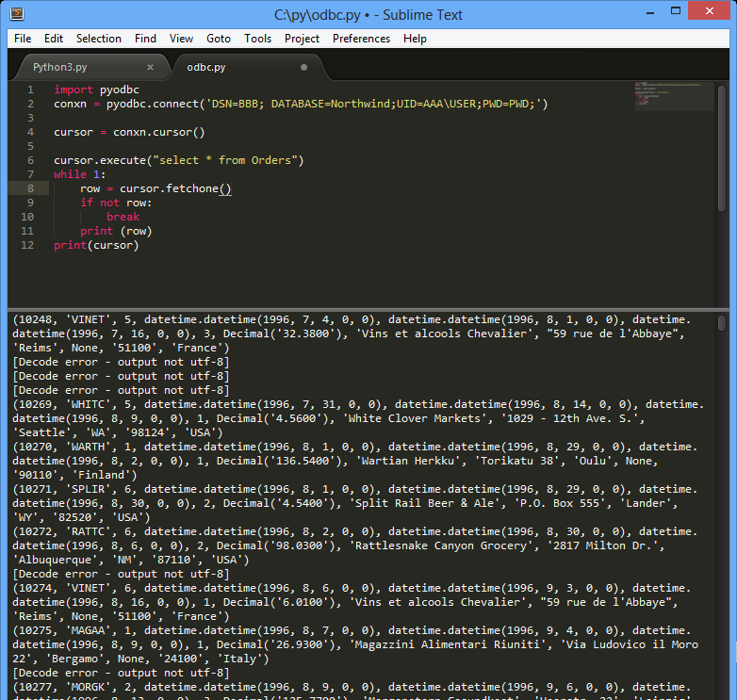
Task: Click the Sublime Text app icon in title bar
Action: click(17, 14)
